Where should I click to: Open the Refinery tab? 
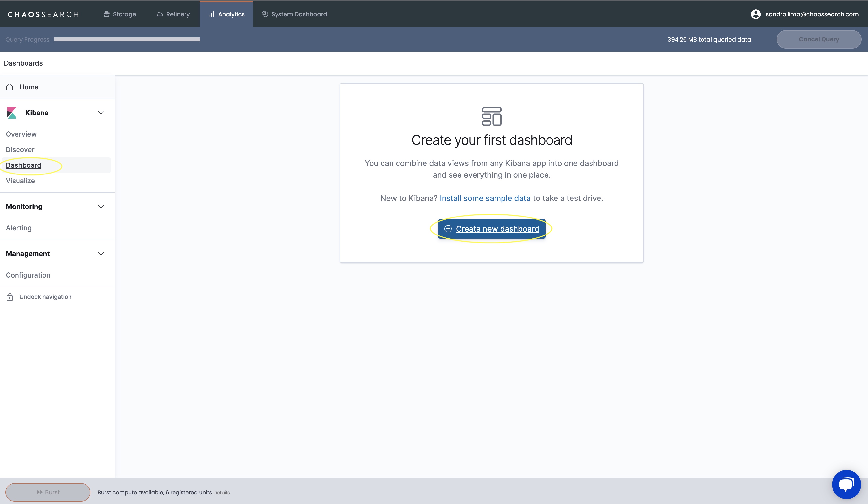point(173,14)
